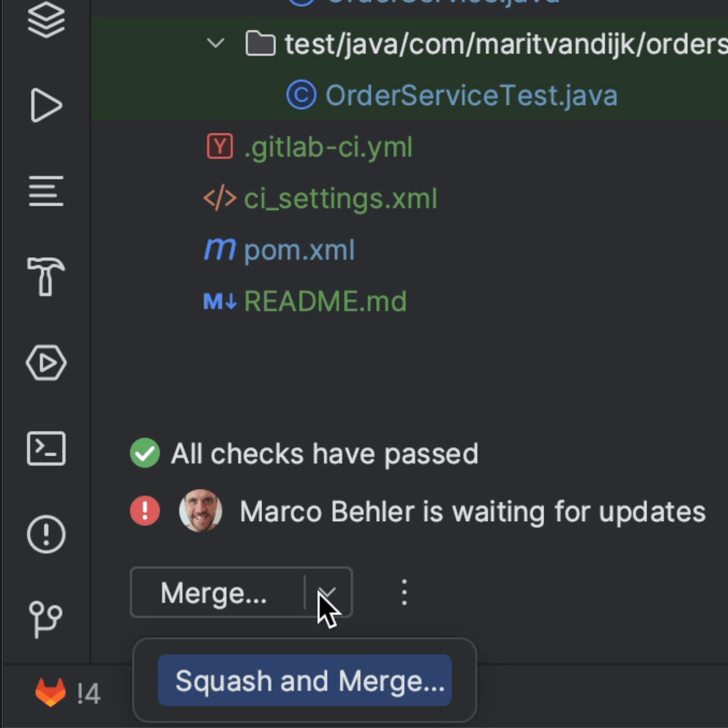Open the Services tool window
The width and height of the screenshot is (728, 728).
point(46,363)
